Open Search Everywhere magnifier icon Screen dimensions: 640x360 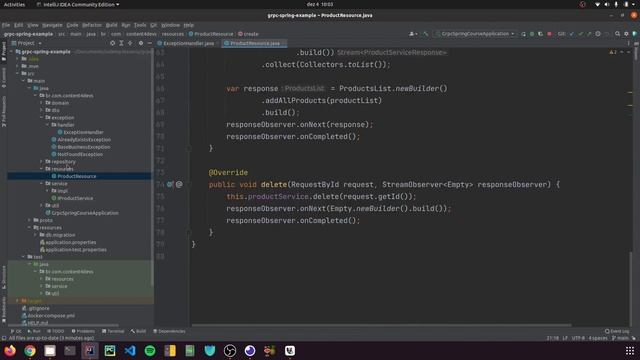(x=618, y=34)
